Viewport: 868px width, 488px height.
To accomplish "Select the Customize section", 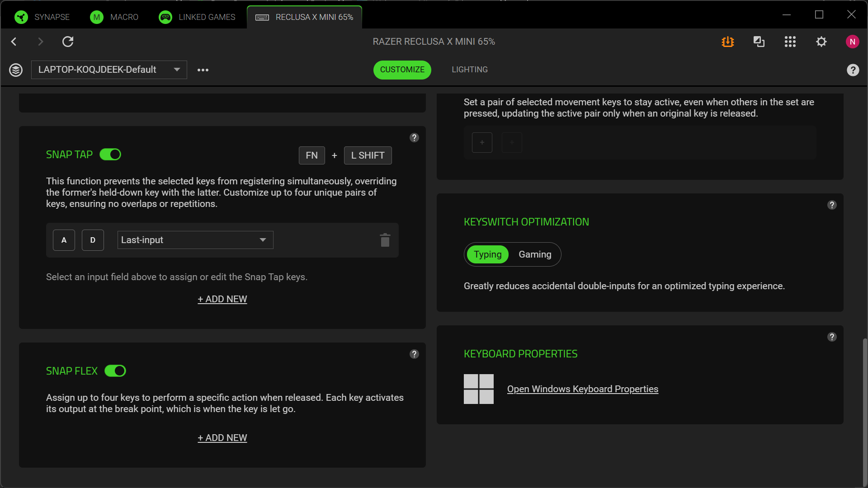I will [402, 70].
